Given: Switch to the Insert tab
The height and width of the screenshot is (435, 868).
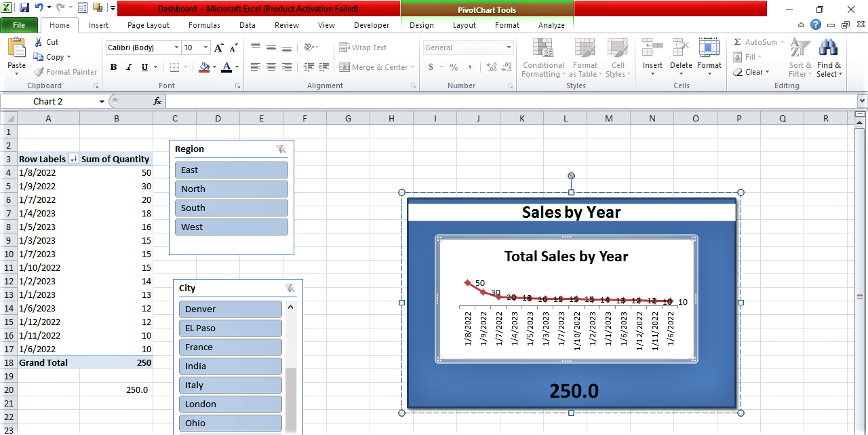Looking at the screenshot, I should (x=98, y=25).
